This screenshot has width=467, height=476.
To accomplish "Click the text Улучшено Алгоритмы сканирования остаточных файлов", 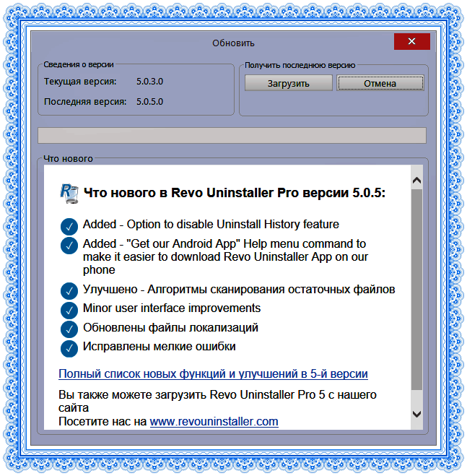I will [239, 290].
